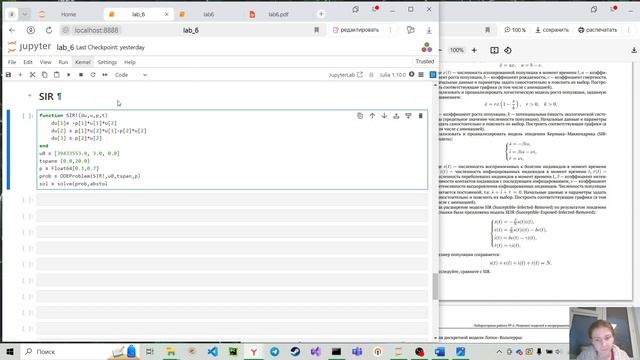Restart the kernel with the circular arrow icon
The width and height of the screenshot is (640, 360).
click(x=93, y=75)
